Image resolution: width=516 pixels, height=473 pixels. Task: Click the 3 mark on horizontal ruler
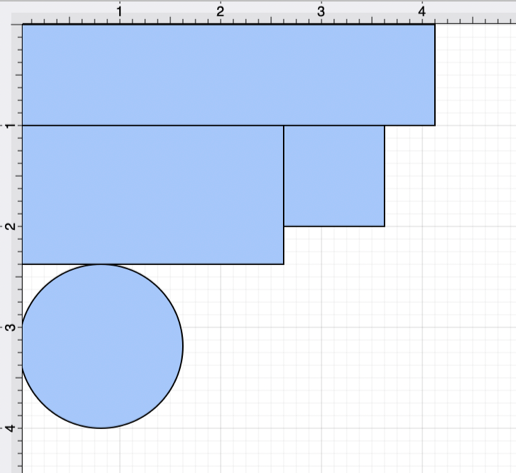coord(321,12)
